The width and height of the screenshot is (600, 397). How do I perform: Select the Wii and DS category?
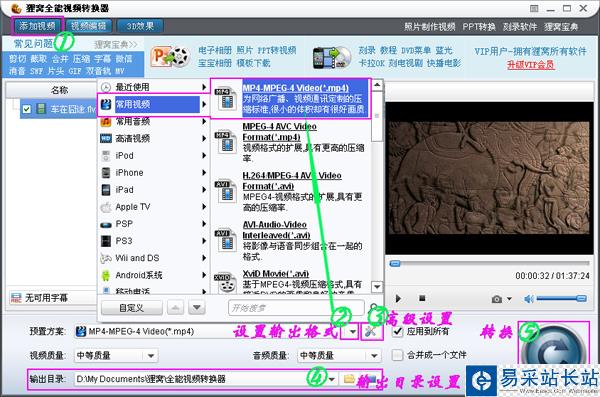pyautogui.click(x=153, y=258)
